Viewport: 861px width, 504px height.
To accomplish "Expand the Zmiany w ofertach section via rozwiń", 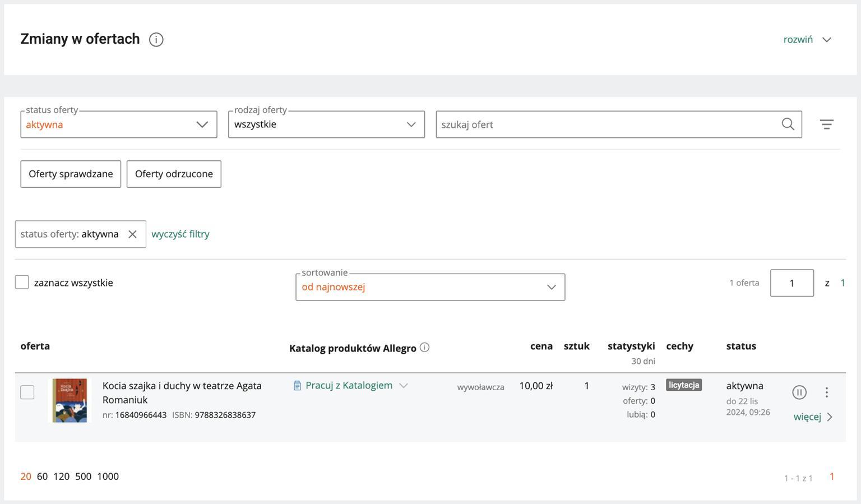I will tap(807, 40).
